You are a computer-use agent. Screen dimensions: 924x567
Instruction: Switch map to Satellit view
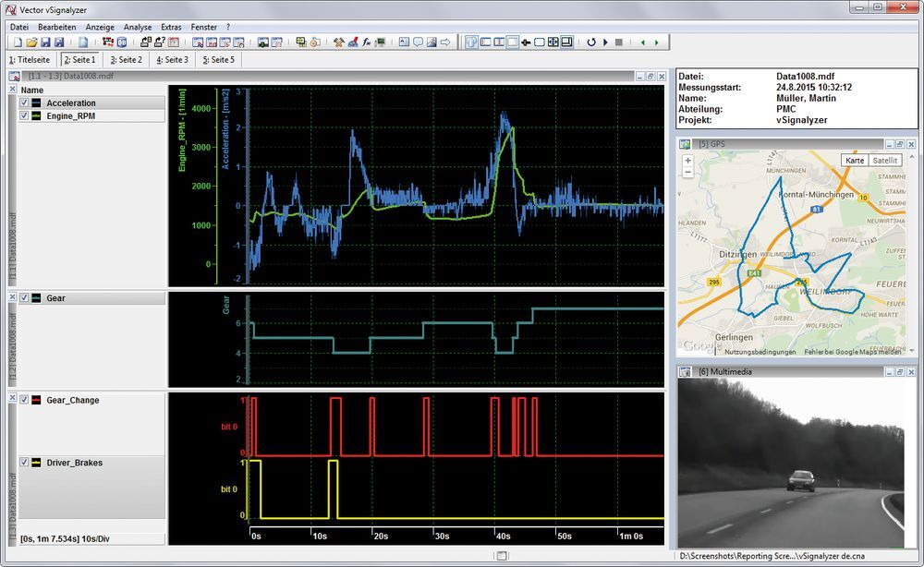coord(885,161)
